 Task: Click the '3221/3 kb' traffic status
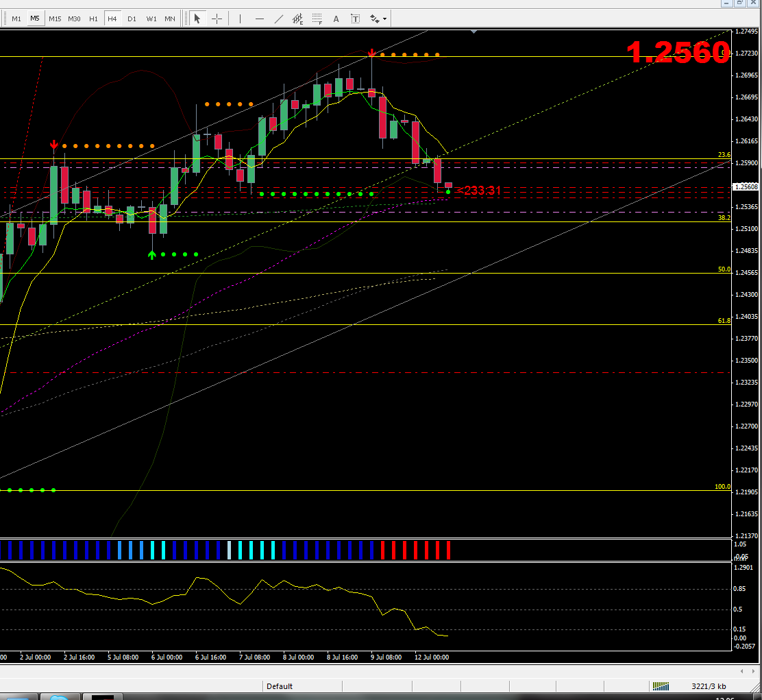709,686
